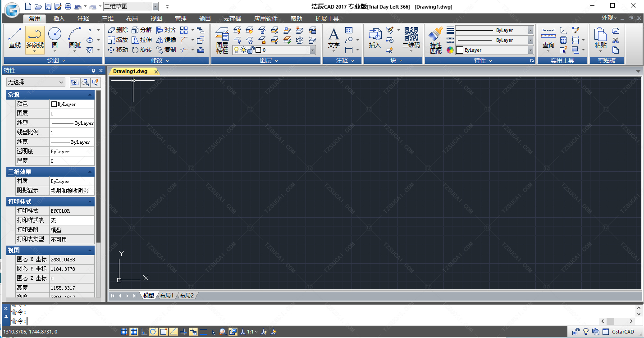This screenshot has width=644, height=338.
Task: Click the 对齐 (Align) tool
Action: [166, 30]
